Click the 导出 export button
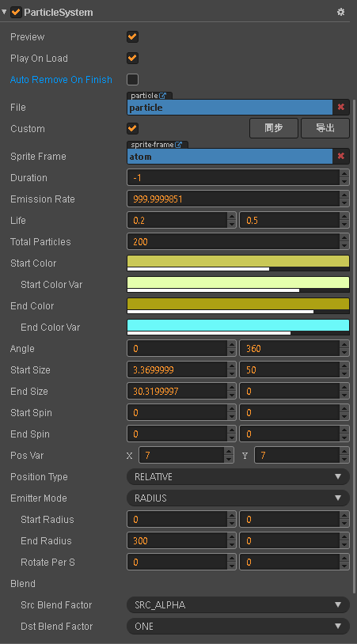The image size is (357, 644). 325,128
